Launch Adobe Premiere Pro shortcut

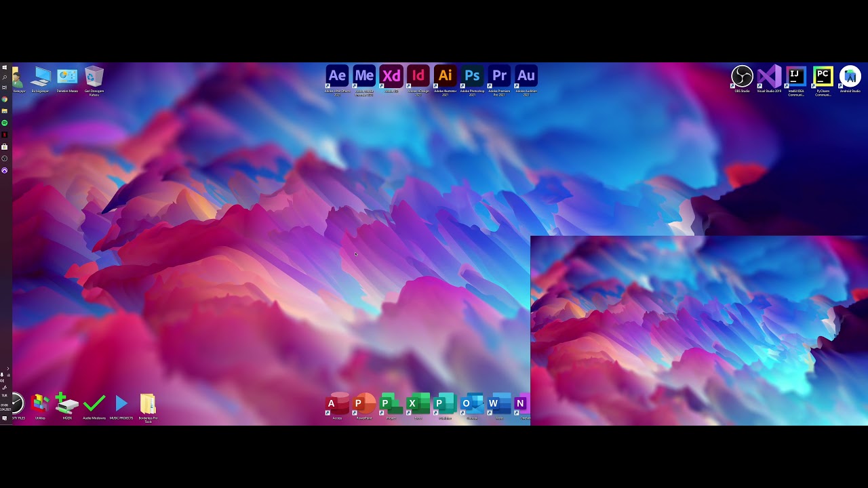click(x=500, y=80)
